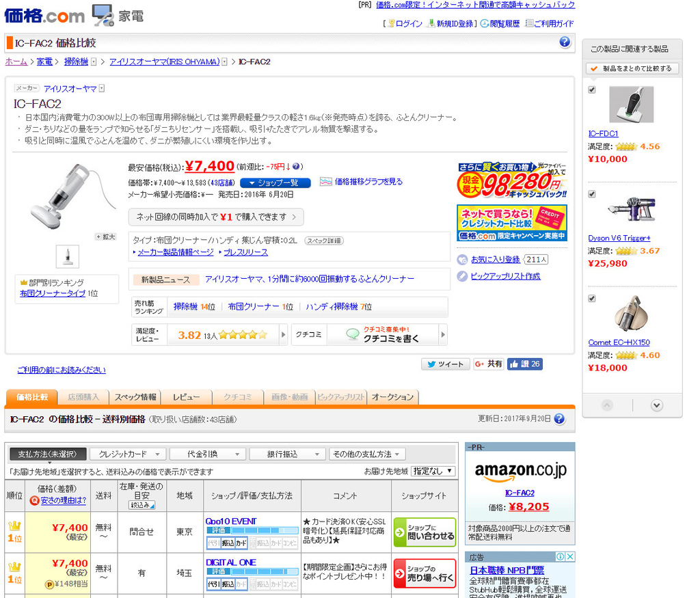Image resolution: width=700 pixels, height=598 pixels.
Task: Open the 代金引換 payment dropdown
Action: pos(208,454)
